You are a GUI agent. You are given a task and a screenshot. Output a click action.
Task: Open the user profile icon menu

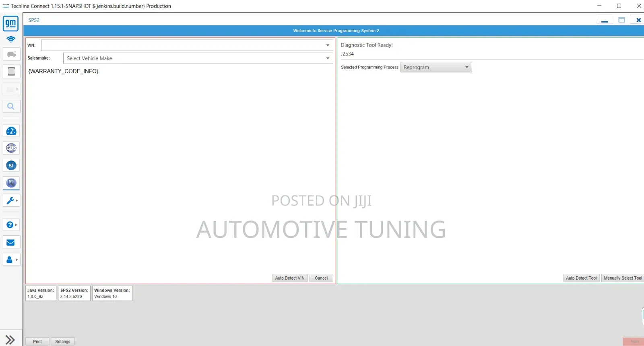pyautogui.click(x=11, y=259)
